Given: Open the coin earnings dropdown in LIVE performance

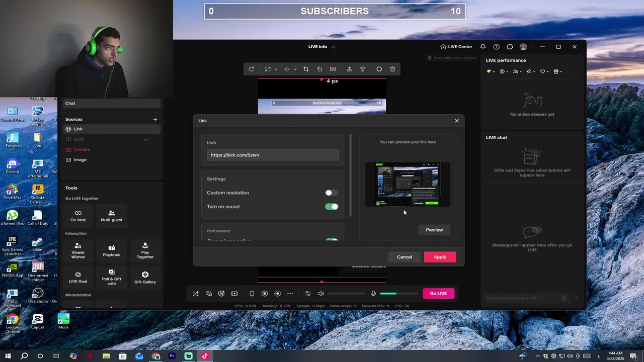Looking at the screenshot, I should pos(504,72).
